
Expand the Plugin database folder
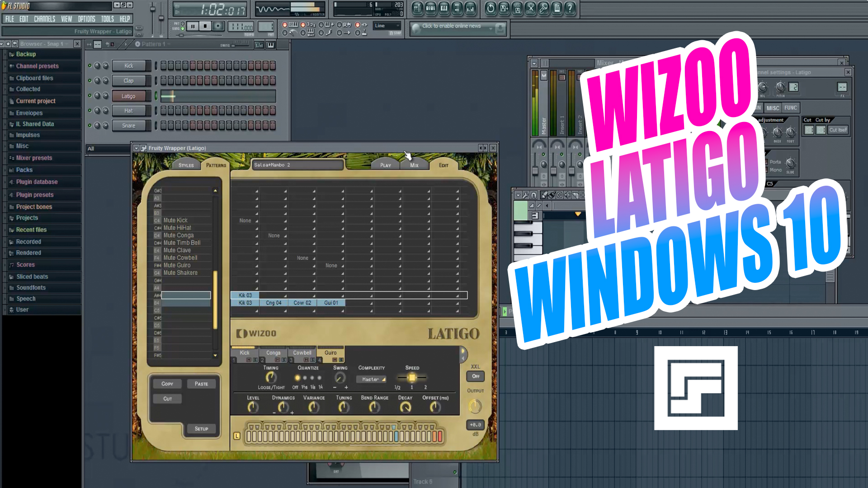pyautogui.click(x=43, y=182)
